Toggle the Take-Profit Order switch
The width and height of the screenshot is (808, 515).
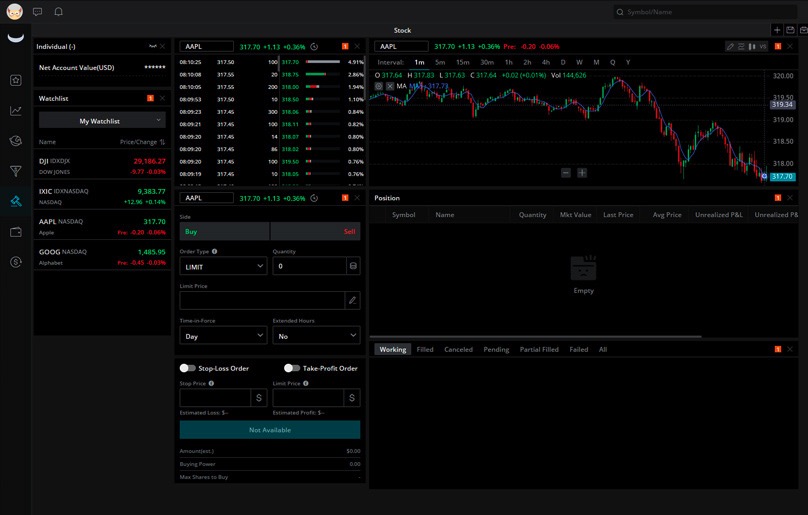pos(292,368)
